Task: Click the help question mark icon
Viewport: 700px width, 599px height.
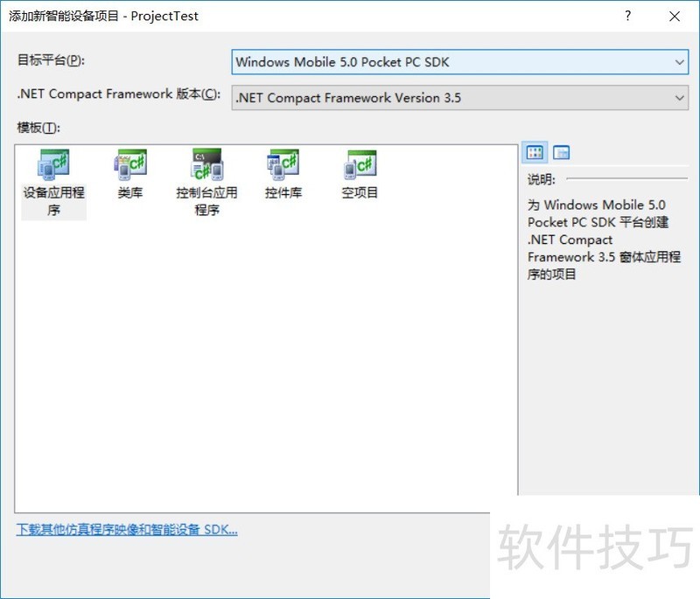Action: coord(627,16)
